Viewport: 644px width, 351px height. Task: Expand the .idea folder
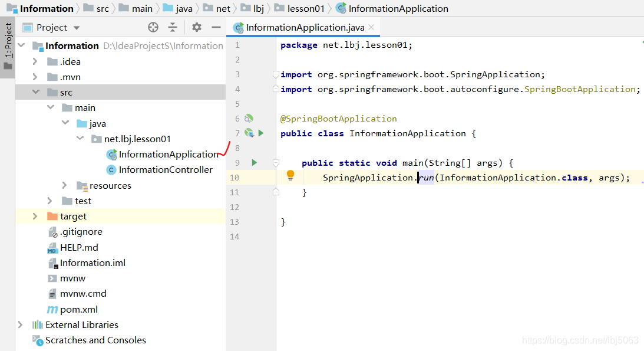pyautogui.click(x=35, y=61)
